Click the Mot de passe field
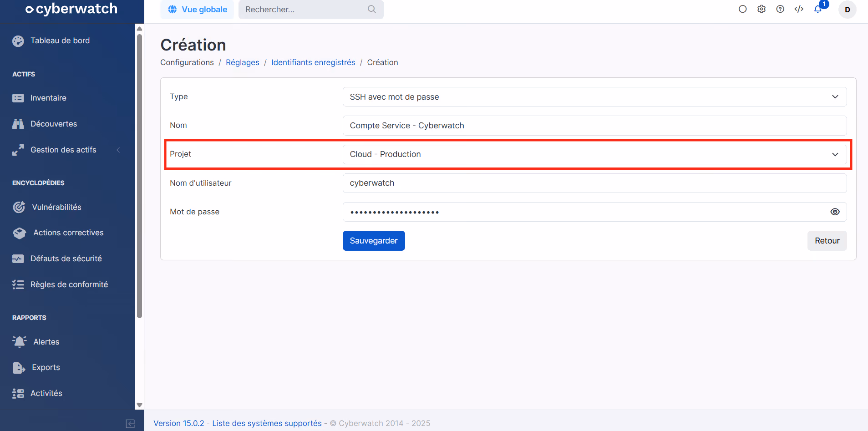The width and height of the screenshot is (868, 431). click(594, 212)
